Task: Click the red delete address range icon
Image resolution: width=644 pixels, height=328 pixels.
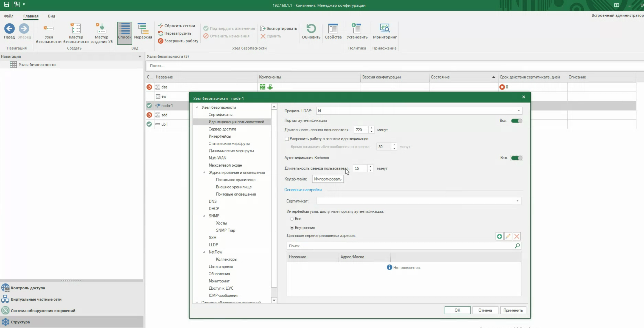Action: tap(516, 236)
